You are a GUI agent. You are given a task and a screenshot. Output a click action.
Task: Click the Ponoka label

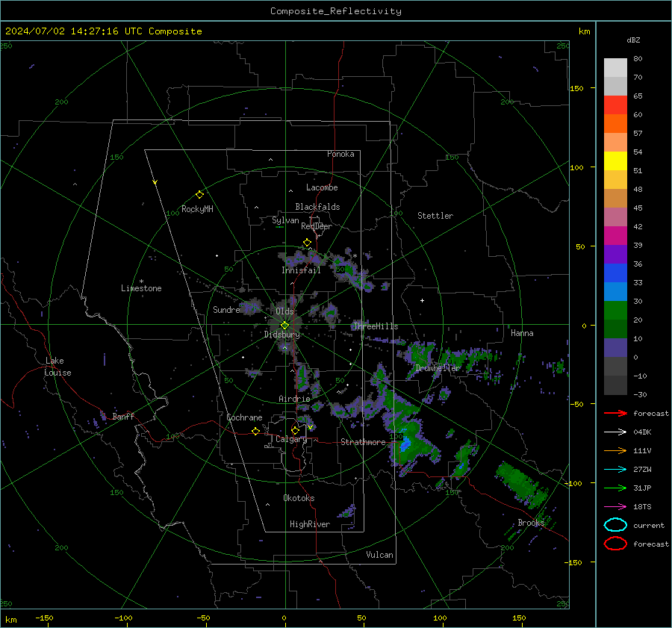pos(340,154)
